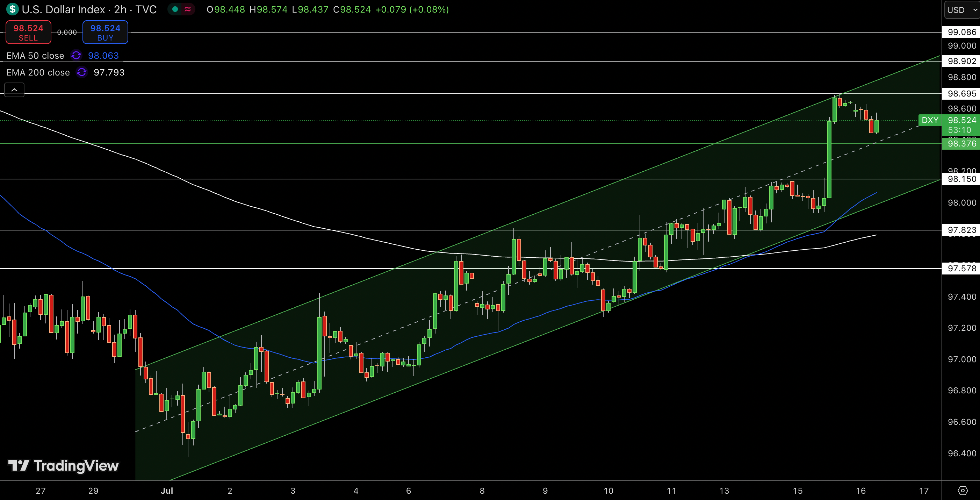Click the 16 date label on time axis
The height and width of the screenshot is (500, 980).
pyautogui.click(x=861, y=491)
